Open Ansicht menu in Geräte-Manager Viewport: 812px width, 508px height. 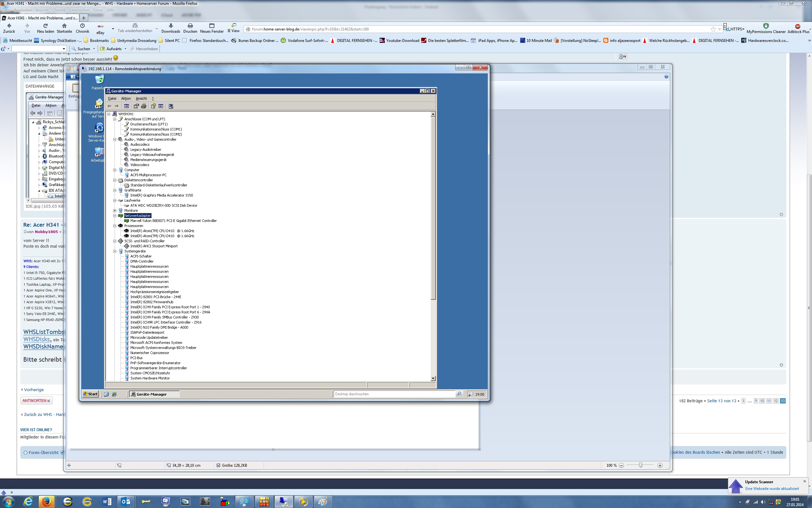pyautogui.click(x=141, y=98)
